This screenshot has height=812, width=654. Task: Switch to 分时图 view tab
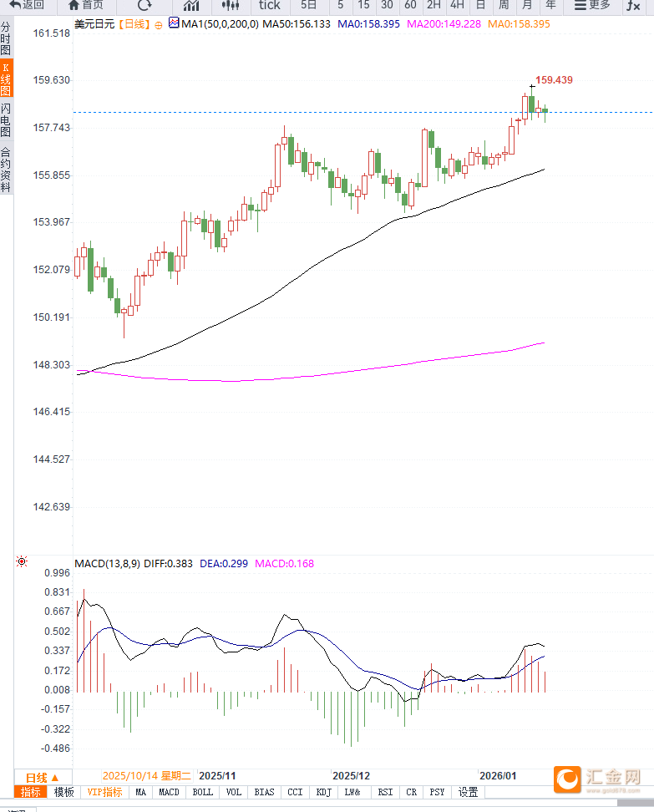pyautogui.click(x=6, y=39)
